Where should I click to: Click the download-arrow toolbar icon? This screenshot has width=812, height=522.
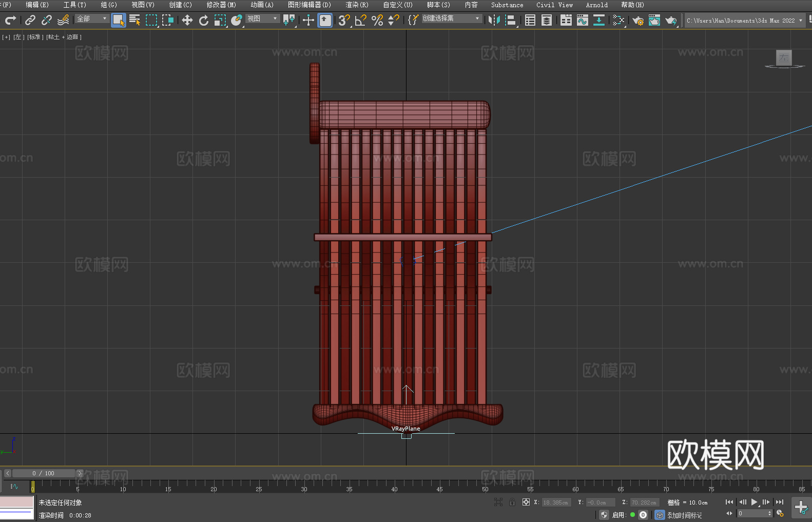pos(599,20)
